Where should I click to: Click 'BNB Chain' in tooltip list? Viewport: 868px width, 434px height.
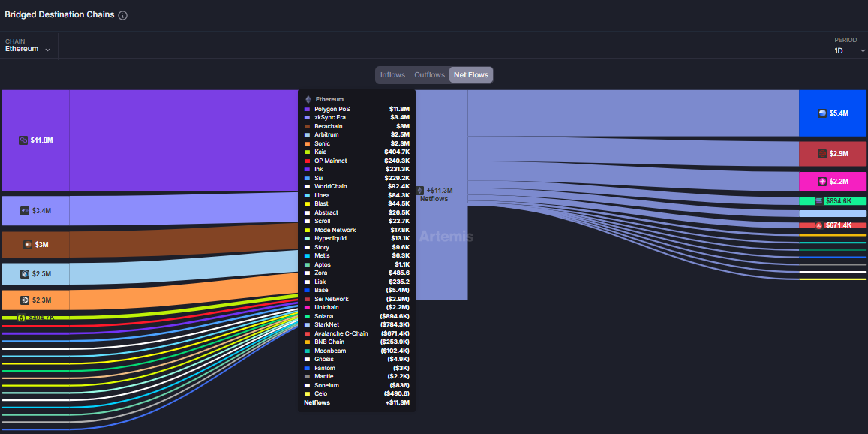329,342
